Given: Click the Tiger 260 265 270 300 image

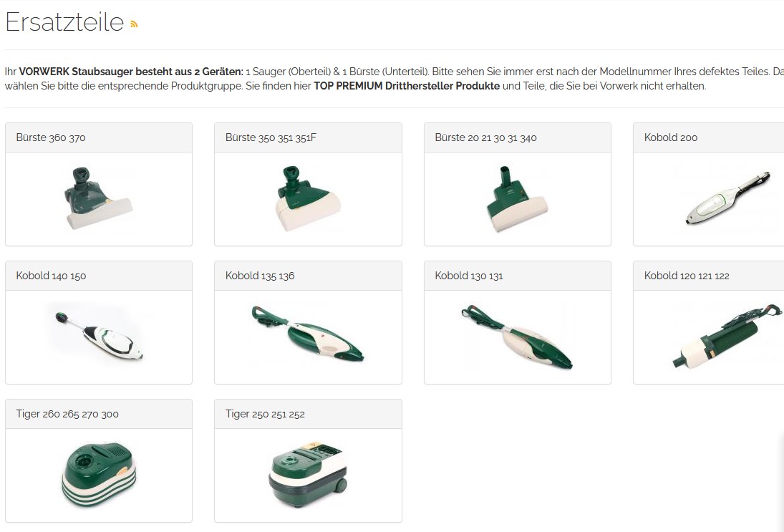Looking at the screenshot, I should click(99, 475).
